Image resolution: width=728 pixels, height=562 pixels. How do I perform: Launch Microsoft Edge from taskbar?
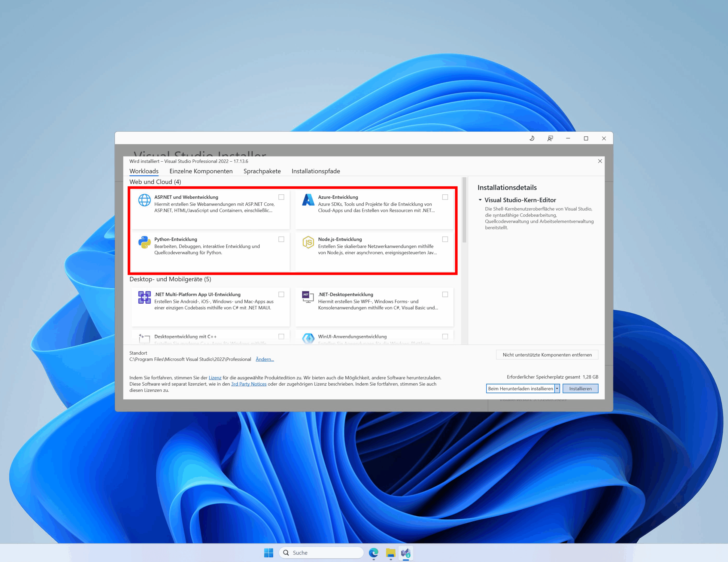click(373, 553)
